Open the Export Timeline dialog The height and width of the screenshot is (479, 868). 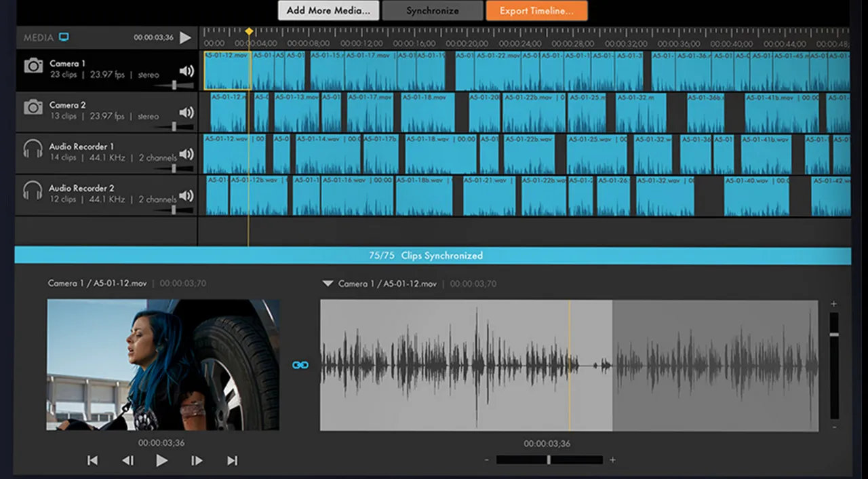click(x=536, y=11)
